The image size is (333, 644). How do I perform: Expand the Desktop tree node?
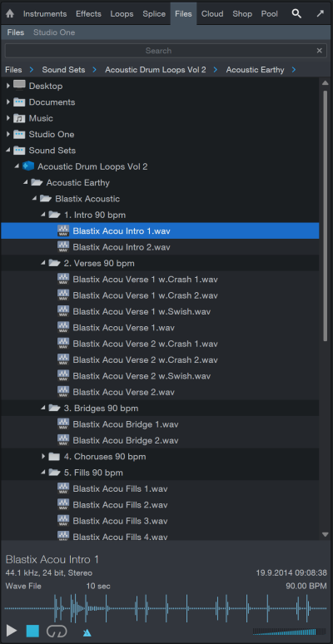pyautogui.click(x=7, y=86)
